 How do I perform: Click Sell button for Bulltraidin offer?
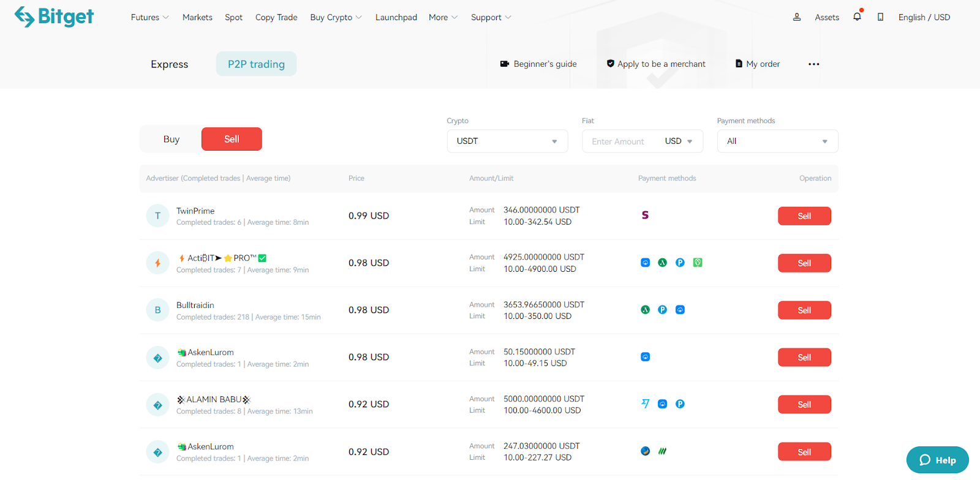click(x=804, y=310)
